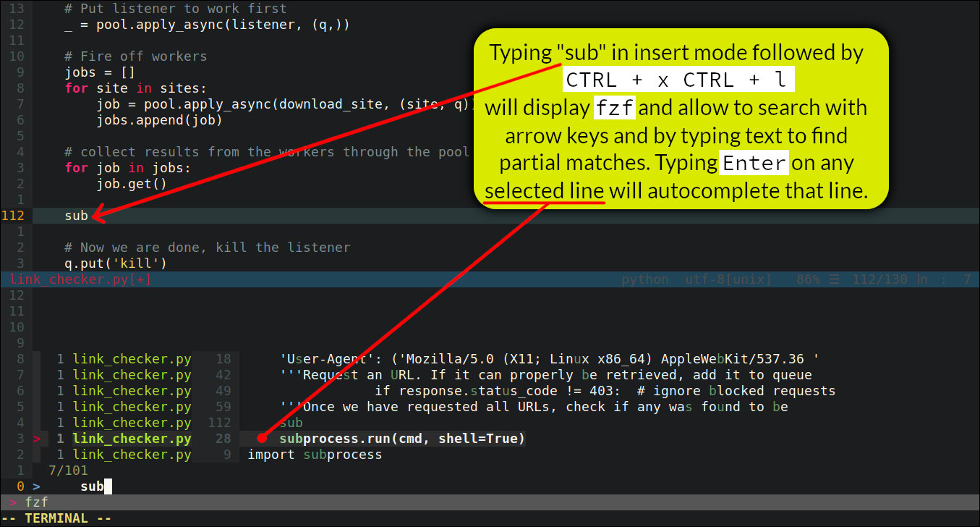Click the utf-8[unix] encoding indicator
Image resolution: width=980 pixels, height=527 pixels.
click(726, 279)
